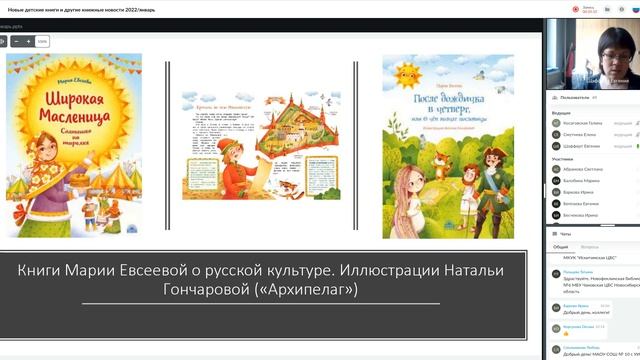Open the folder icon in top bar

tap(607, 9)
